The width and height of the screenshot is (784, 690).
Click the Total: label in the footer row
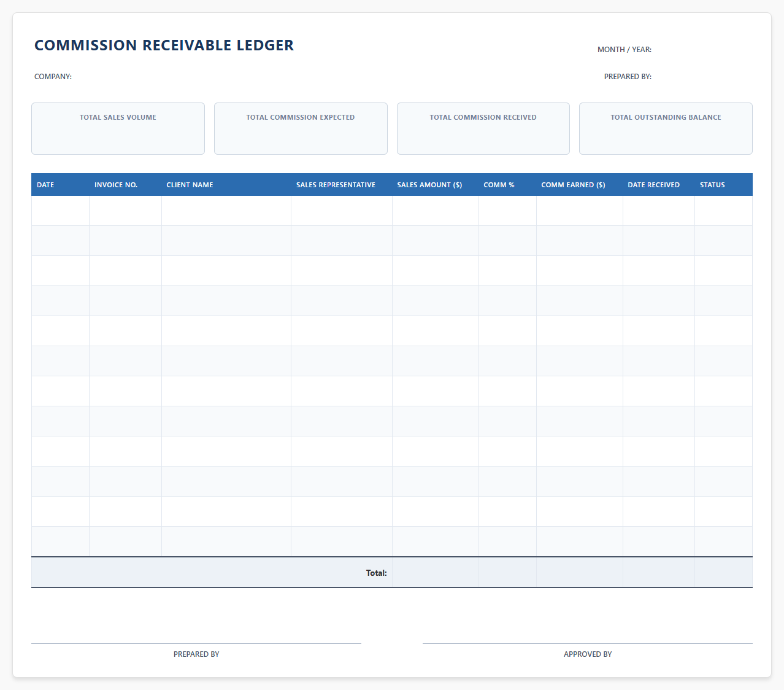pos(376,573)
